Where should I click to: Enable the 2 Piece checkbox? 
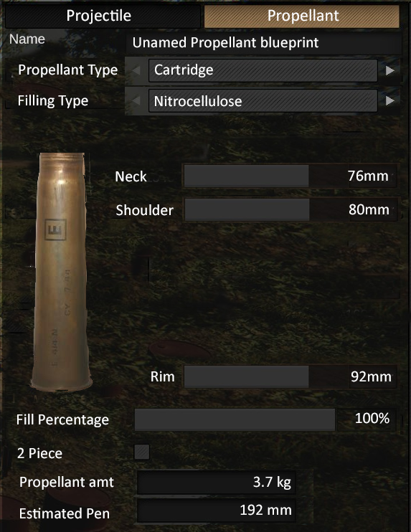[x=141, y=452]
